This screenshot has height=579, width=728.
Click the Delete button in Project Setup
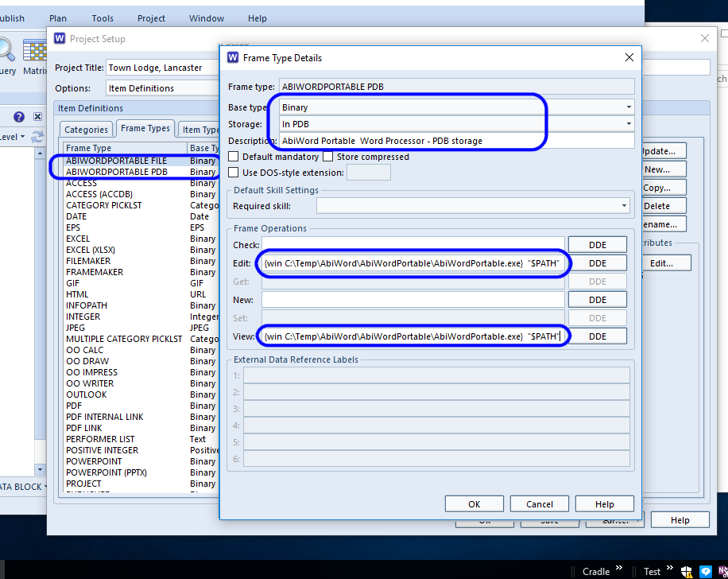pos(664,206)
